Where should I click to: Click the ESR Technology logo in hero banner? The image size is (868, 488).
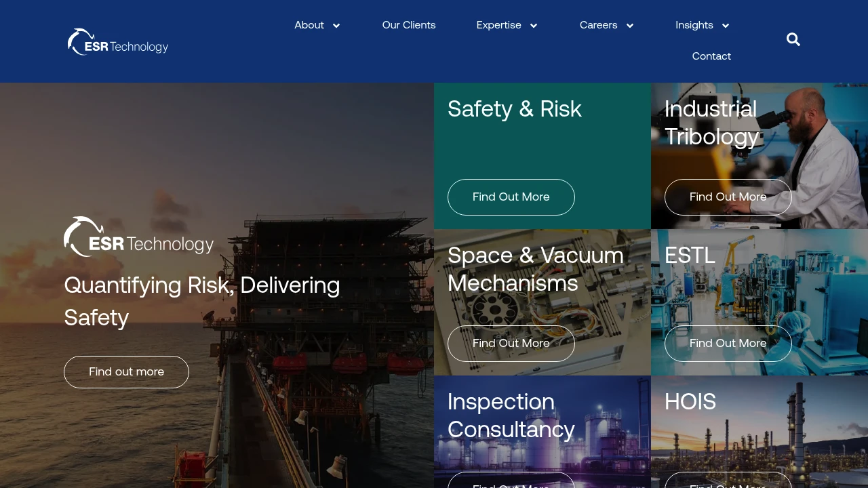138,237
